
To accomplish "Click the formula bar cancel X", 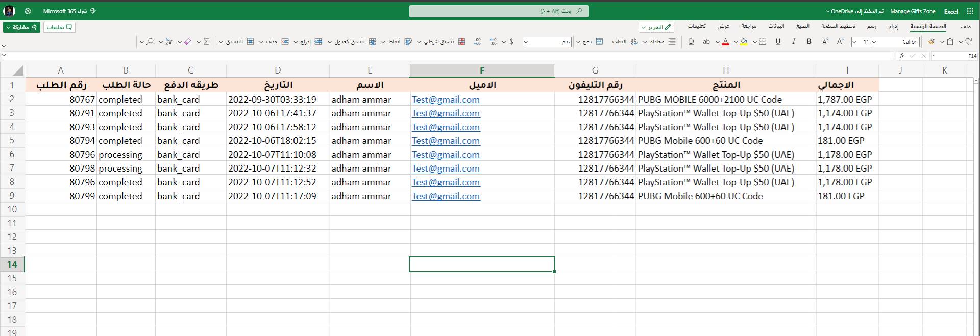I will (923, 56).
